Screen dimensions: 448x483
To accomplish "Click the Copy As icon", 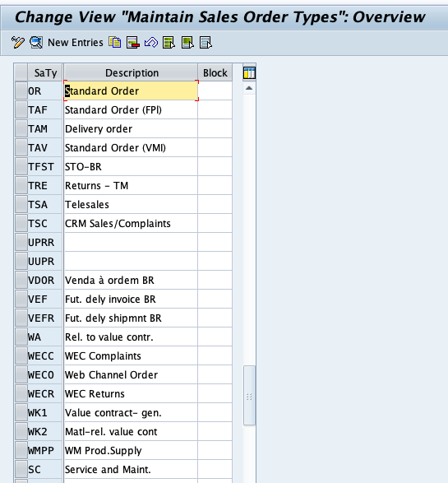I will [115, 42].
